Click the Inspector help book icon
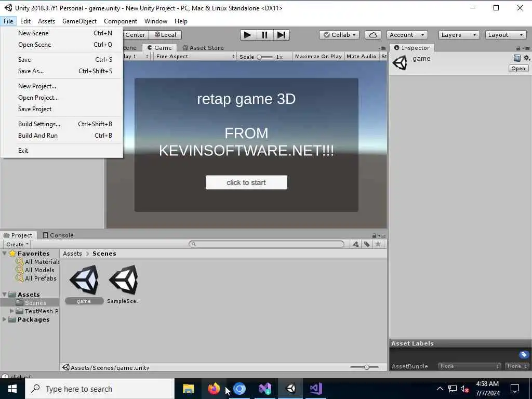Screen dimensions: 532x399 click(x=517, y=58)
